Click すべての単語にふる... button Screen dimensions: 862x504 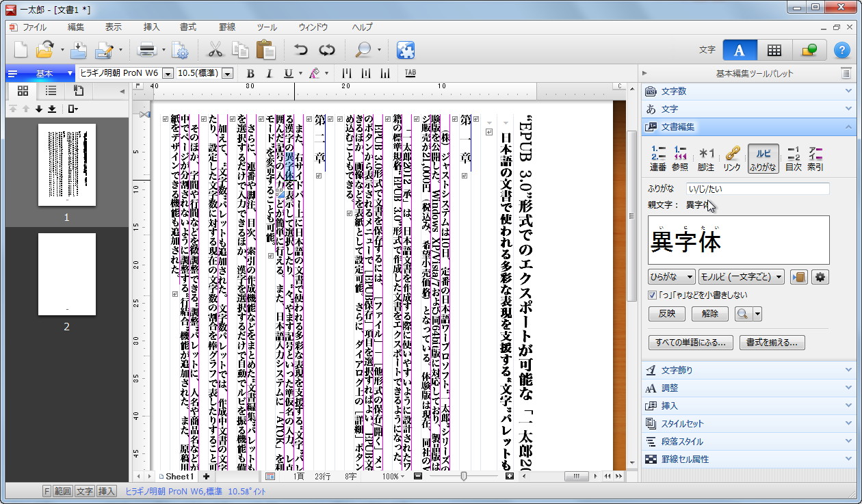click(691, 343)
